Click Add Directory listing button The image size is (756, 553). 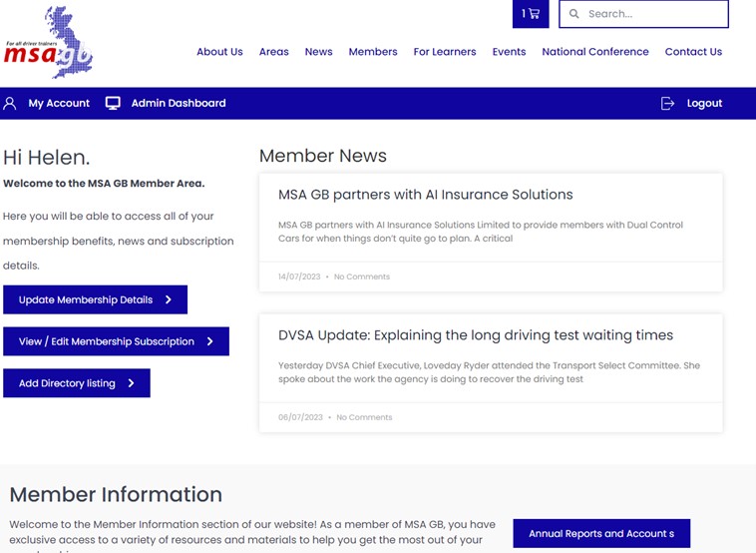click(77, 383)
